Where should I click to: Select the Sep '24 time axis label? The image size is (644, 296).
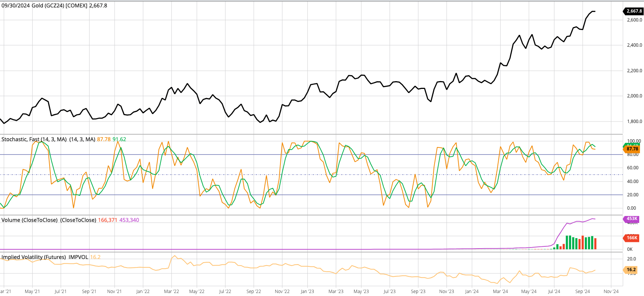click(582, 292)
